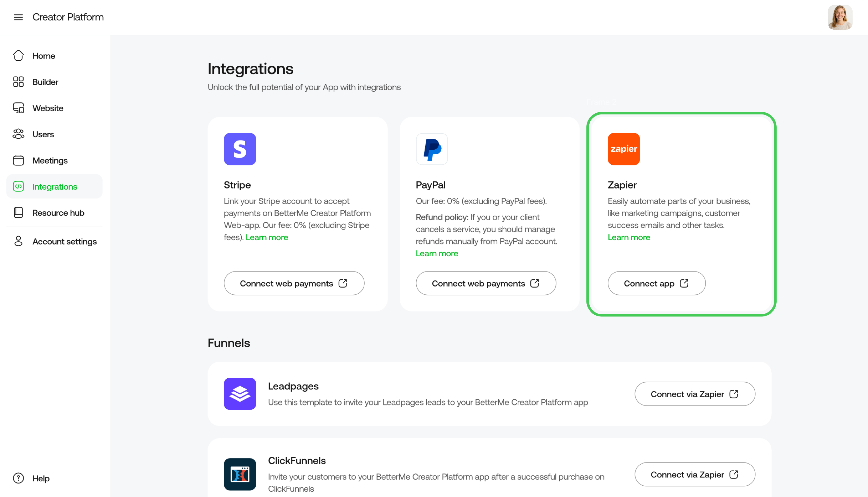The width and height of the screenshot is (868, 497).
Task: Click the Account settings person icon
Action: coord(18,241)
